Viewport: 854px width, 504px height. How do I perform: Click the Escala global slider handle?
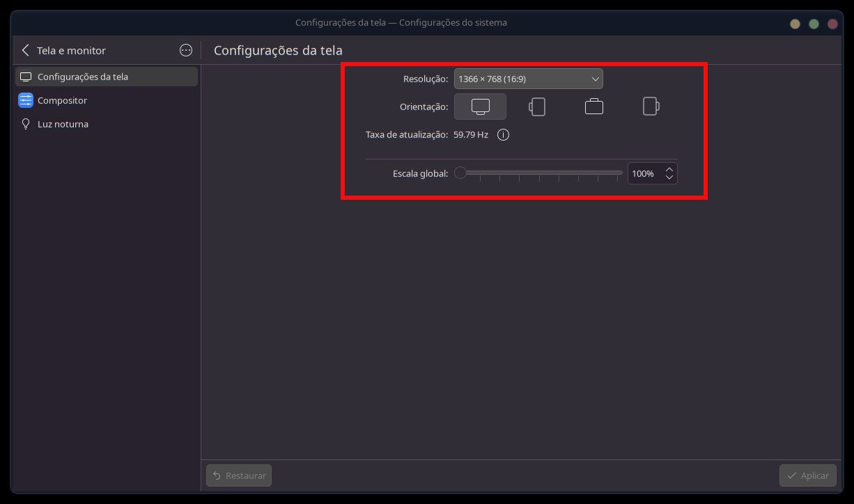click(460, 173)
